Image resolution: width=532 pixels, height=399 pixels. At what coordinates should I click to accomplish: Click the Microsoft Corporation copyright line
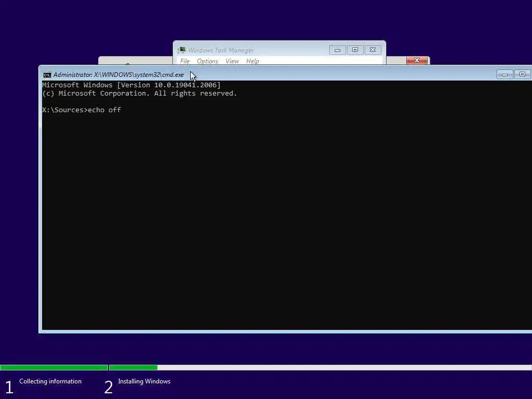pos(139,94)
